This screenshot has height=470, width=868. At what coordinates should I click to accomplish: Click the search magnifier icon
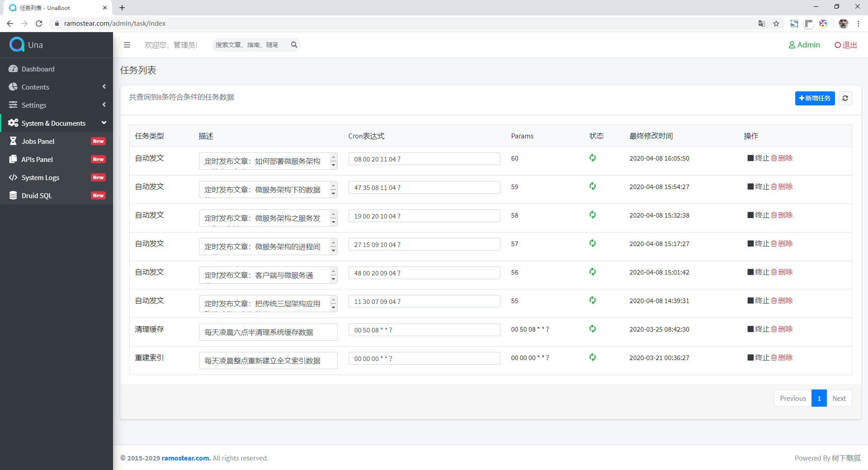pyautogui.click(x=294, y=45)
